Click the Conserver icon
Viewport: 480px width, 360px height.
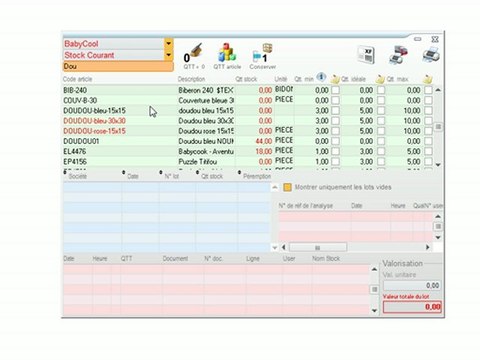(263, 53)
